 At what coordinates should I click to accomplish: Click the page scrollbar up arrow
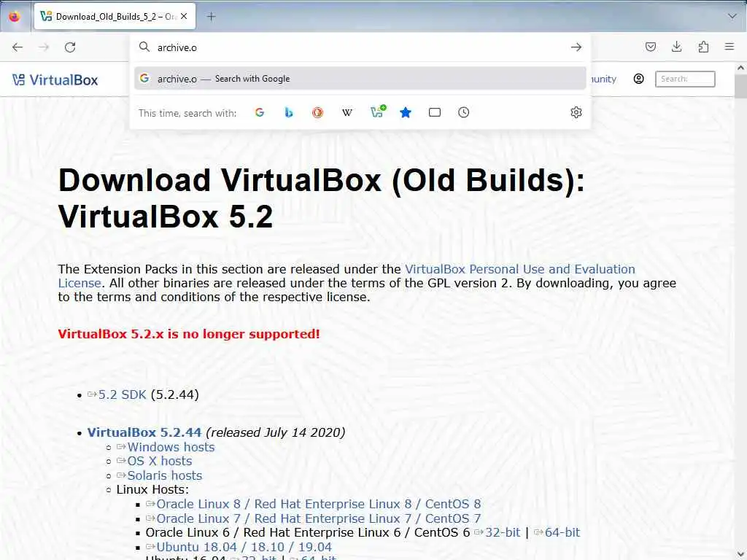[741, 68]
